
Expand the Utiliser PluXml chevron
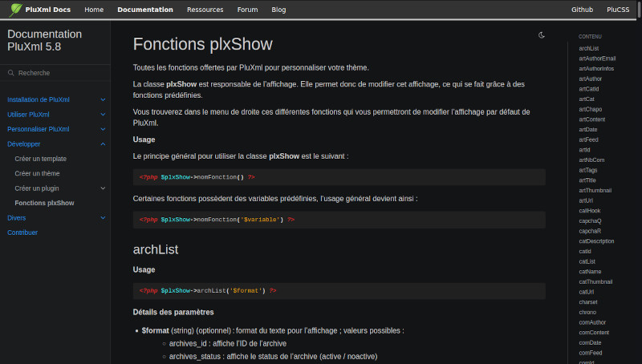(103, 114)
